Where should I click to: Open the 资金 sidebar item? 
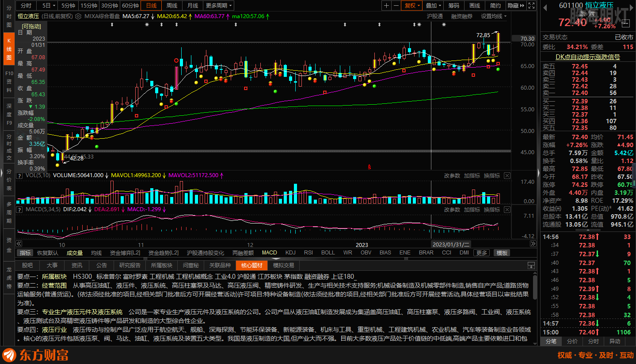pos(8,245)
